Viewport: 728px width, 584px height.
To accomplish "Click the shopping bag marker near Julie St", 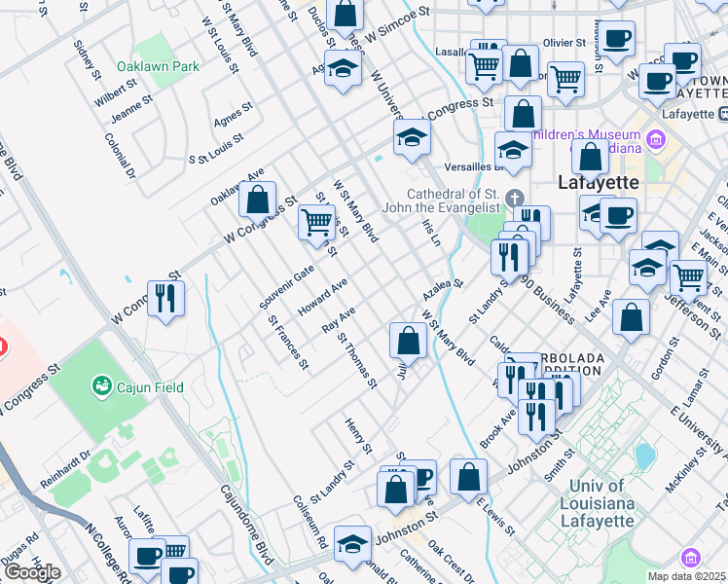I will 408,343.
